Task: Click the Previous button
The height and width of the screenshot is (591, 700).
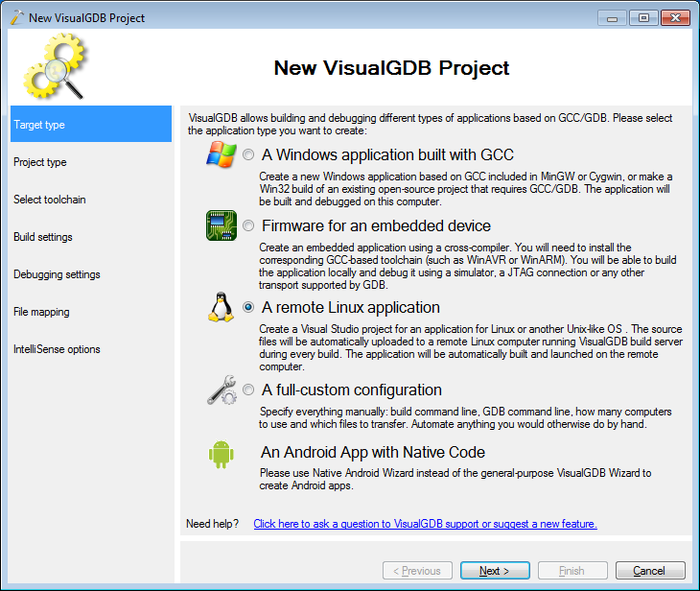Action: tap(417, 570)
